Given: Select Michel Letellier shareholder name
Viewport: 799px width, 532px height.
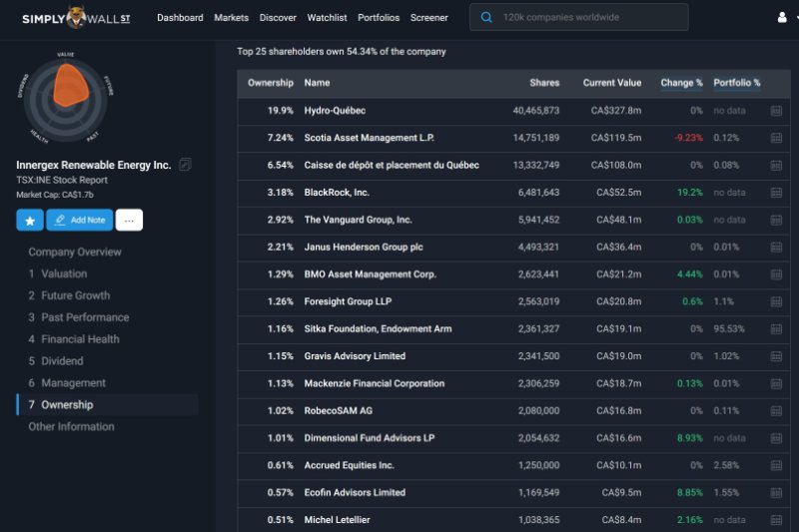Looking at the screenshot, I should coord(337,520).
